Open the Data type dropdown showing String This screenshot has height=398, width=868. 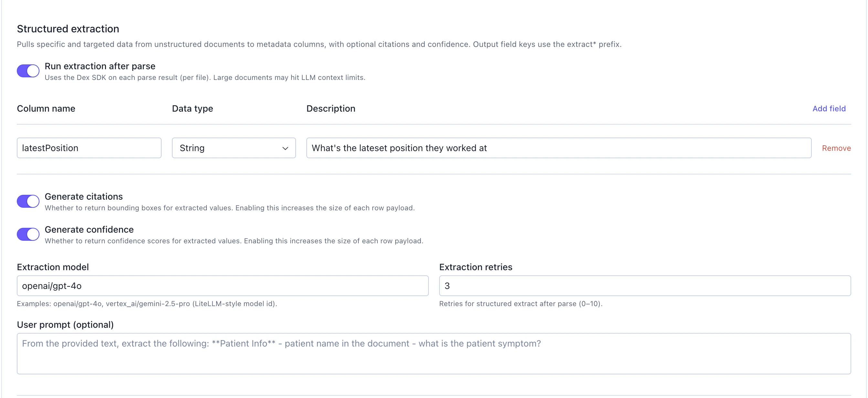(x=234, y=148)
